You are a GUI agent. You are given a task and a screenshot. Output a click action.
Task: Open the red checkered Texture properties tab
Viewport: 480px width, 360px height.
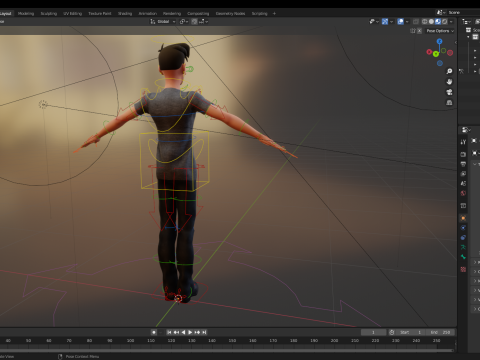(x=463, y=269)
